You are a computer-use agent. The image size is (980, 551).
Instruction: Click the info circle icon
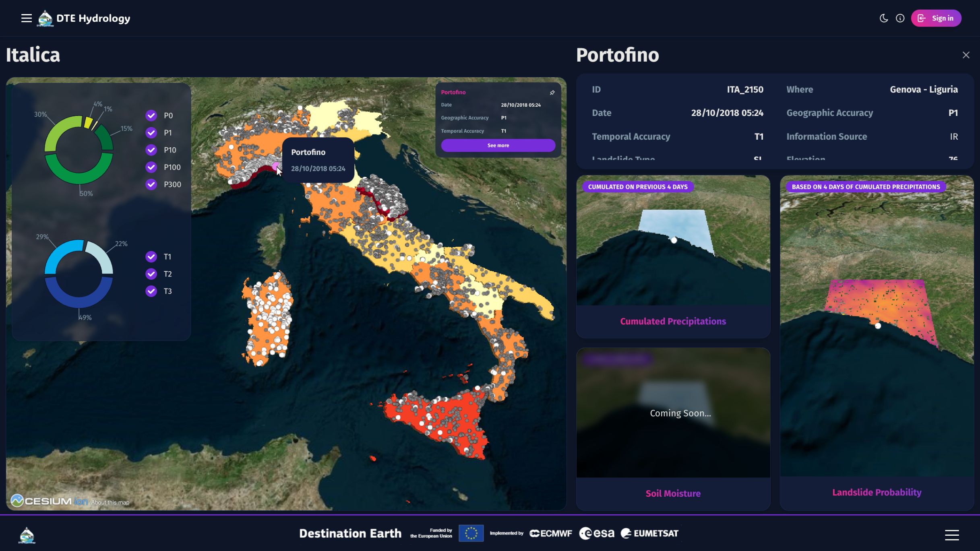(900, 18)
